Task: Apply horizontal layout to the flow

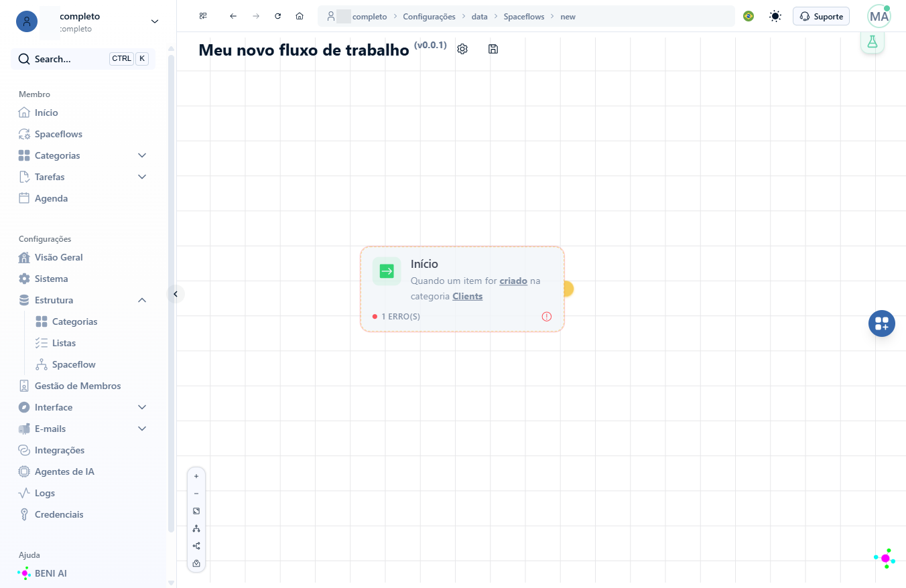Action: 196,546
